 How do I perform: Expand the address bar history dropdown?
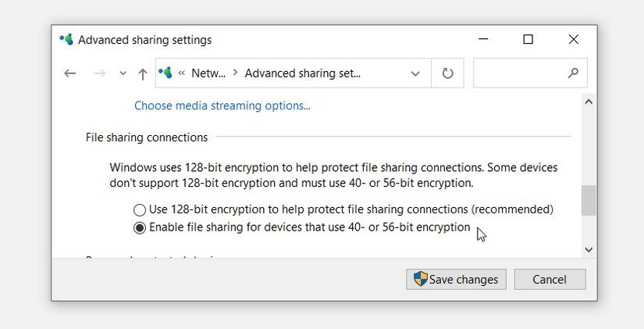[x=415, y=73]
